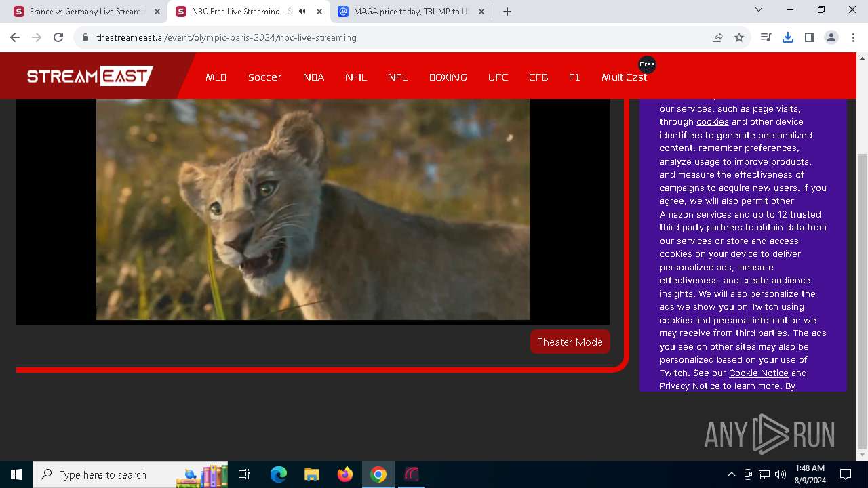Open the volume control in system tray
Screen dimensions: 868x488
click(x=781, y=474)
